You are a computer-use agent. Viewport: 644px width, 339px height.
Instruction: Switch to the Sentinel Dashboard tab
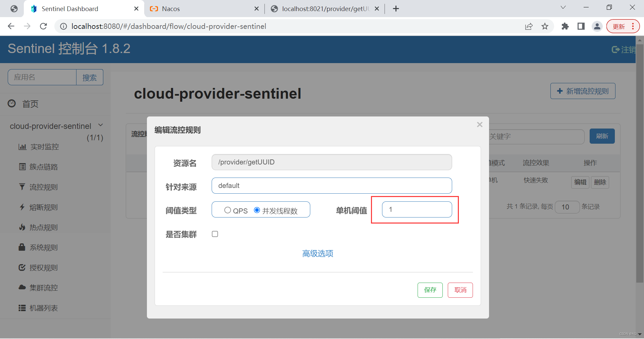[x=83, y=9]
